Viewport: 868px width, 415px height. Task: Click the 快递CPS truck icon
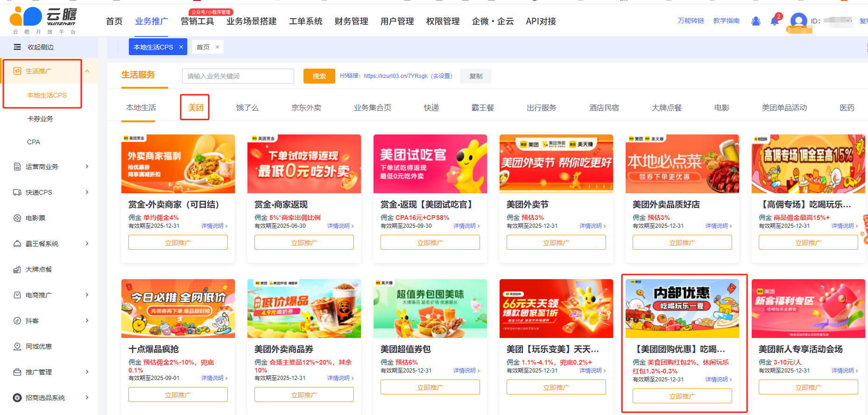point(17,192)
